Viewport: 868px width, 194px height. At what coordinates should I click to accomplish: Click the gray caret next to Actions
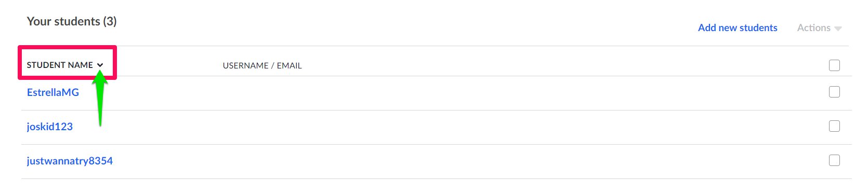(x=838, y=29)
